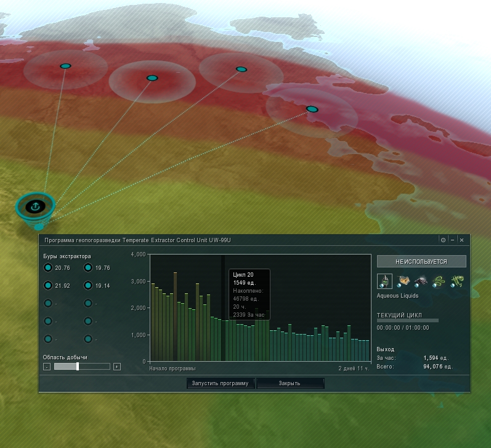Click the Закрыть button
The height and width of the screenshot is (448, 491).
[x=290, y=383]
